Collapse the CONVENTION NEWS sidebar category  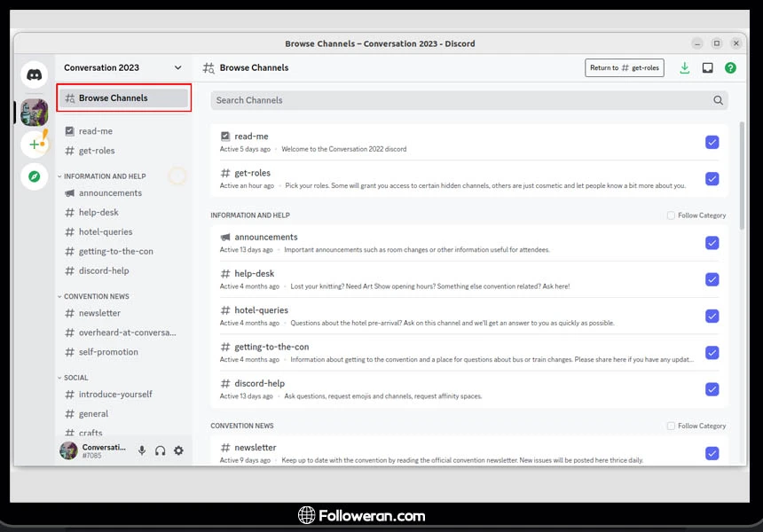[x=96, y=296]
